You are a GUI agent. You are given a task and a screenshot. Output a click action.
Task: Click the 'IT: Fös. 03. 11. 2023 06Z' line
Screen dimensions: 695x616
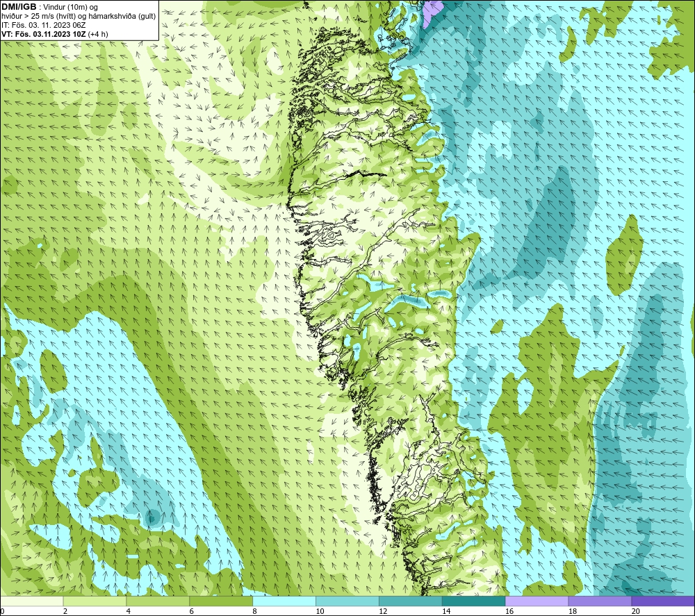(43, 25)
